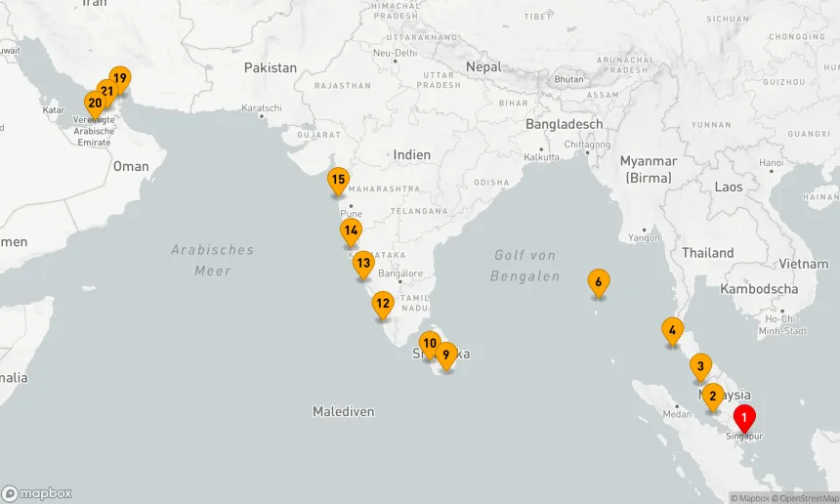Click the Katar label

pyautogui.click(x=54, y=109)
